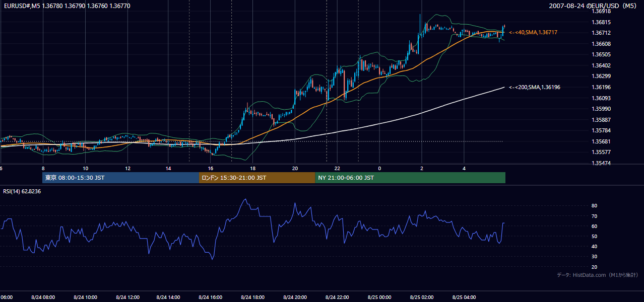Select the orange <-<40,SMA,1.36717 label
The width and height of the screenshot is (644, 302).
click(533, 32)
